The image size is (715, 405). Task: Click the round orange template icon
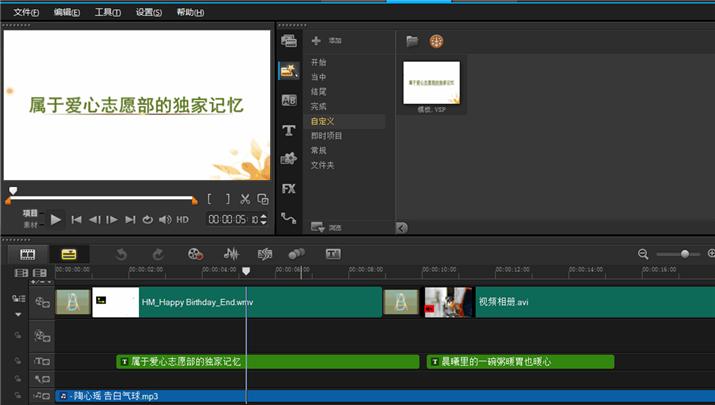(x=436, y=41)
